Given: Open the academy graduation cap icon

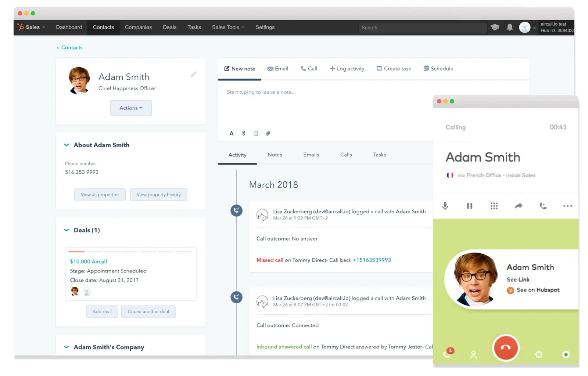Looking at the screenshot, I should coord(495,27).
